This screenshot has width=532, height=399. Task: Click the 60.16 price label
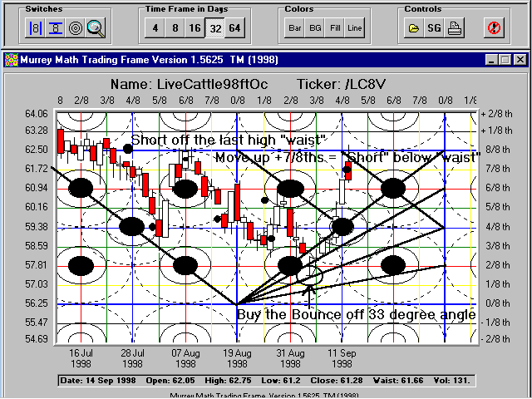click(37, 207)
